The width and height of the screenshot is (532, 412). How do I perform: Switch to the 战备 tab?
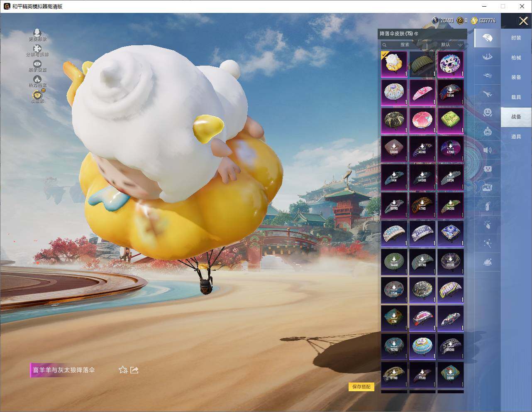[516, 117]
